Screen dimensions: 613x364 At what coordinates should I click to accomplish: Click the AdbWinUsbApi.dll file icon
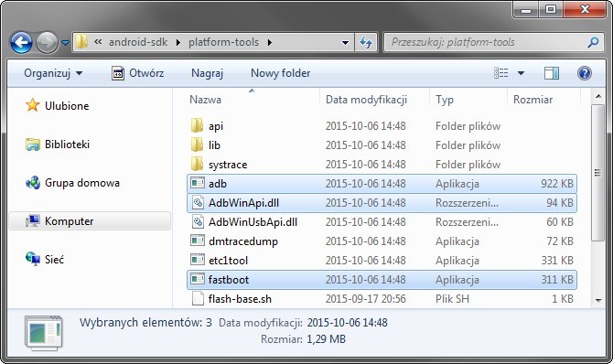[x=198, y=221]
